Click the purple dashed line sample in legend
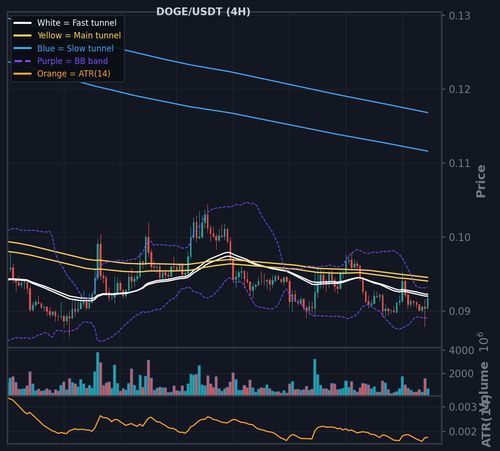 coord(22,61)
